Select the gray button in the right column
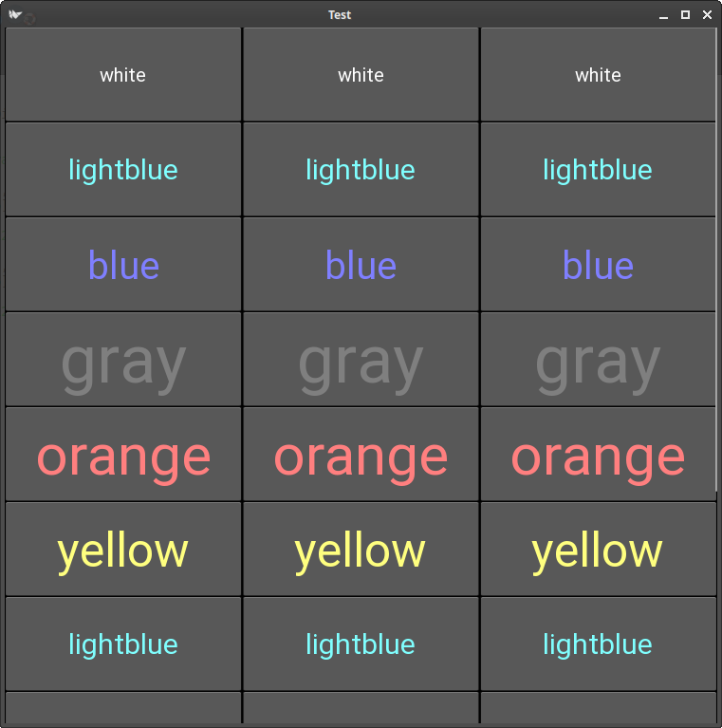The image size is (722, 728). (598, 360)
